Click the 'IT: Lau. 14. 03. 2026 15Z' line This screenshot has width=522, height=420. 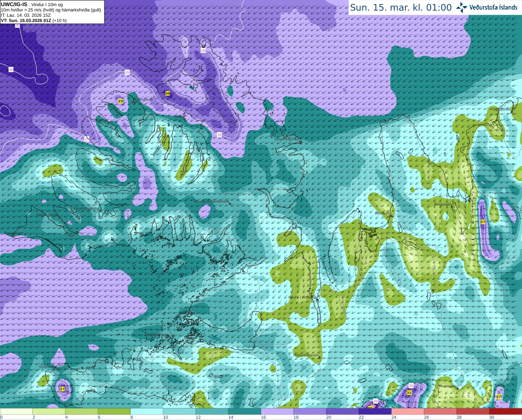[x=26, y=15]
